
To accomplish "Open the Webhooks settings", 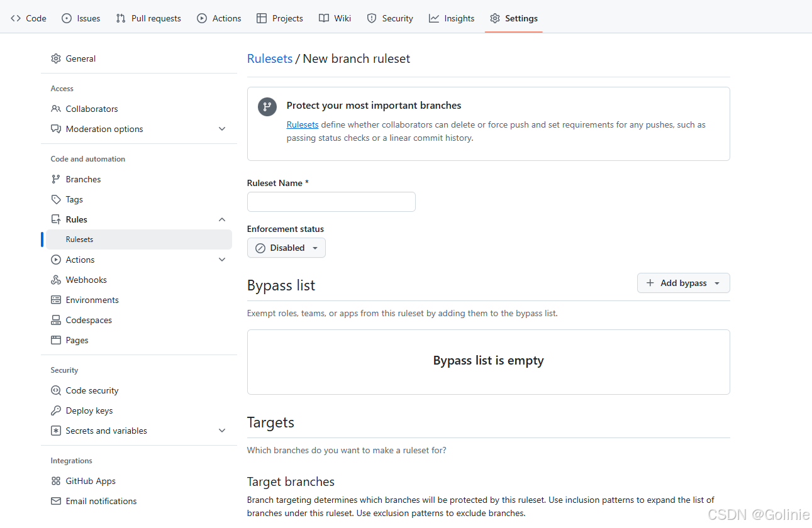I will 139,280.
